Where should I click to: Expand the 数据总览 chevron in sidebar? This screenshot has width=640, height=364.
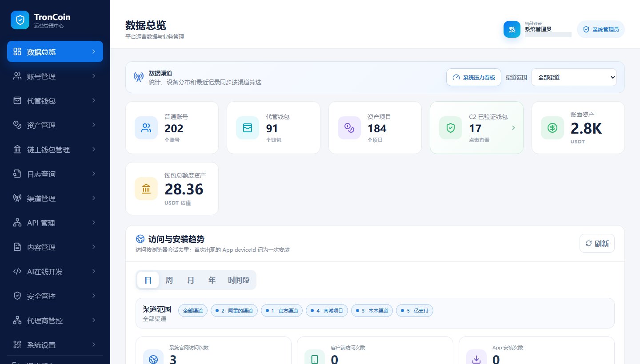[94, 51]
